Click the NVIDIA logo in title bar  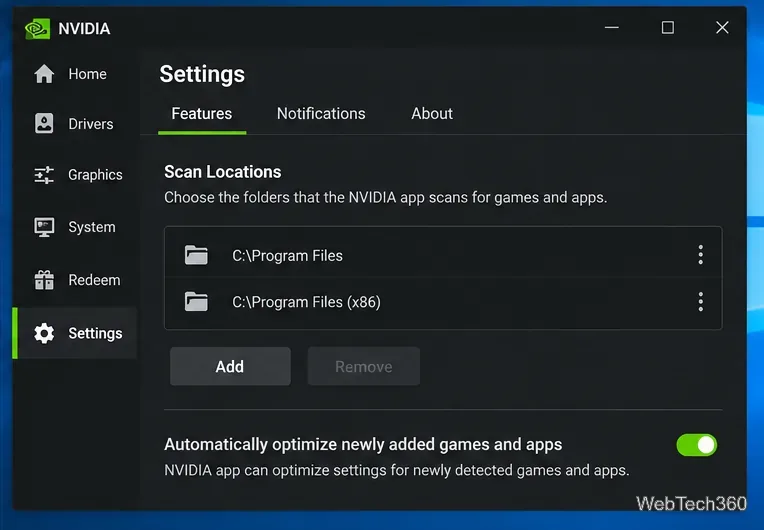(x=38, y=29)
